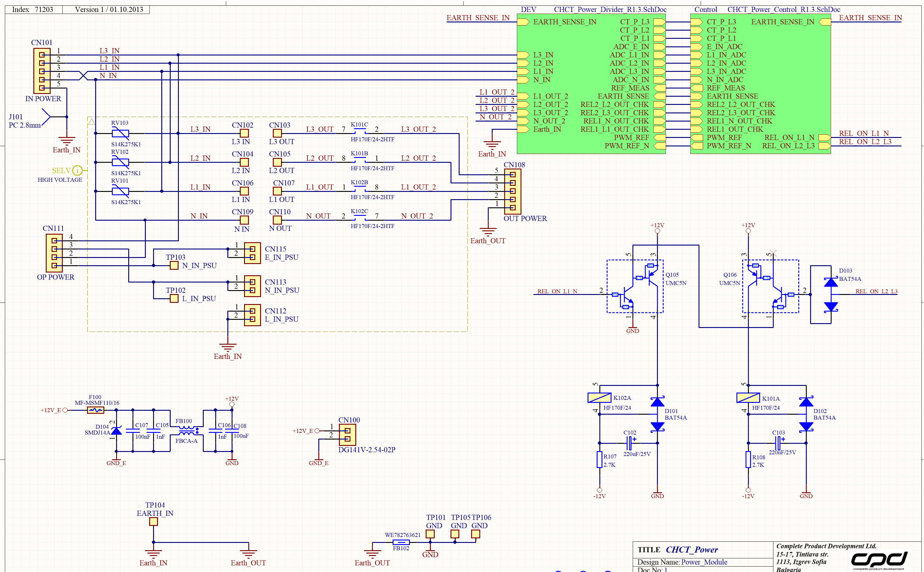This screenshot has width=924, height=572.
Task: Select the CN115 E_IN_PSU connector symbol
Action: coord(252,253)
